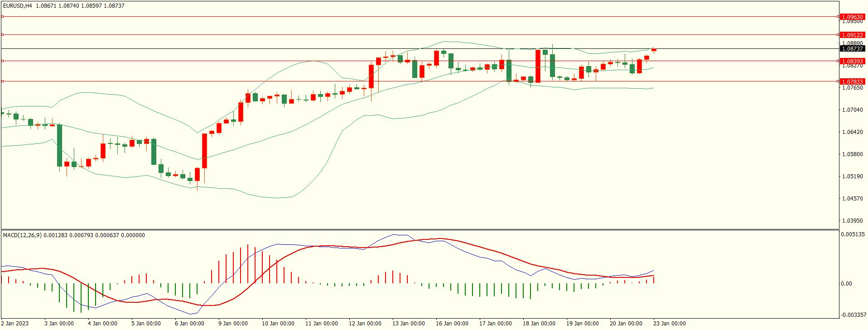Click the 13 Jan 00:00 time label
This screenshot has width=868, height=329.
(x=409, y=323)
